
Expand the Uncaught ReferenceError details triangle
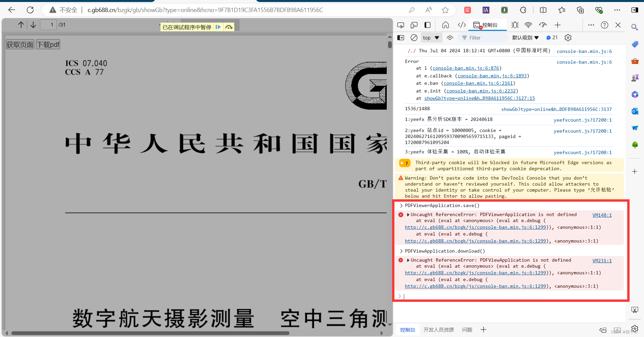pyautogui.click(x=408, y=214)
